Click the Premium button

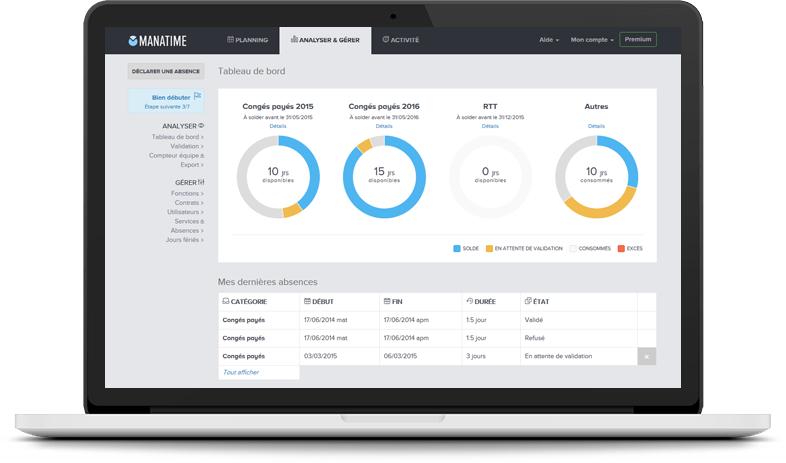pos(638,39)
